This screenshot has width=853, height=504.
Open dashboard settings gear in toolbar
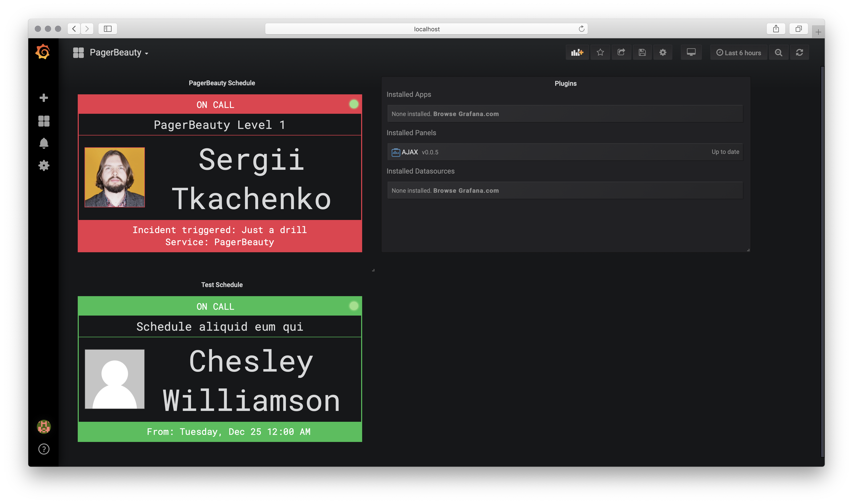tap(663, 52)
